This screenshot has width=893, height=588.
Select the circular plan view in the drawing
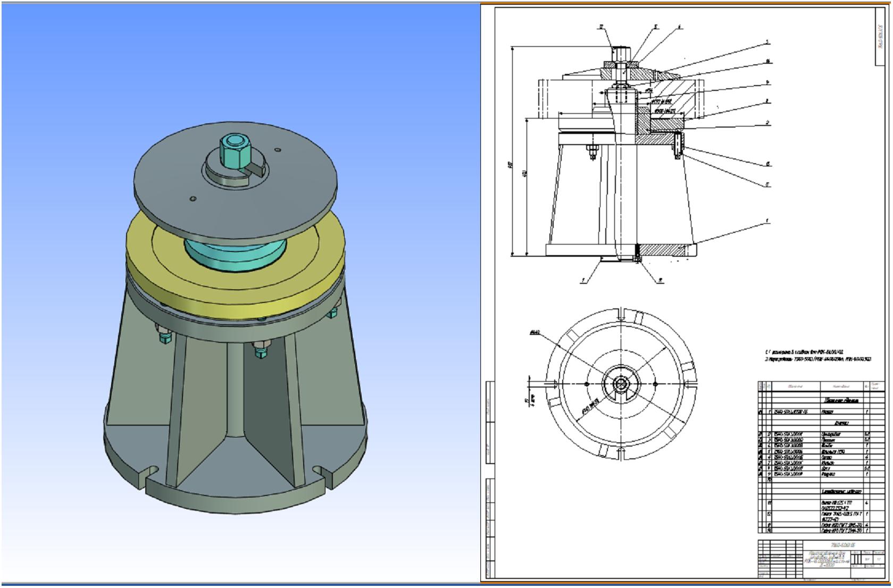pyautogui.click(x=621, y=384)
